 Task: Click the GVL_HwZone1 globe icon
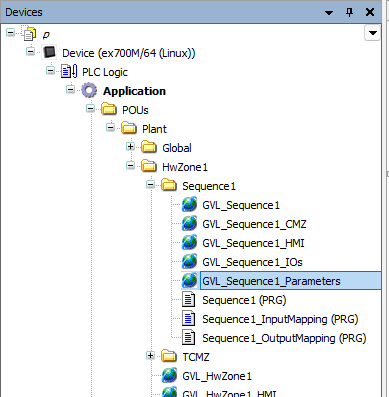(x=169, y=376)
